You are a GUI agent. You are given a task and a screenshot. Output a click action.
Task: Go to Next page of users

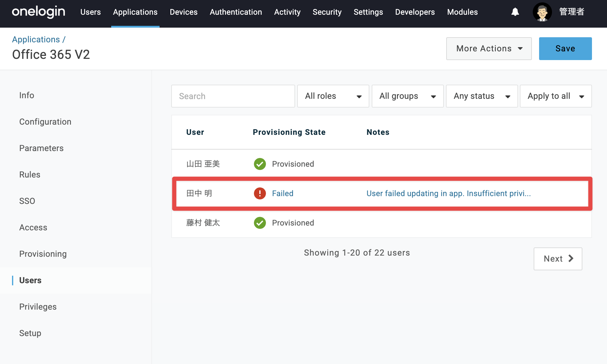click(x=558, y=259)
